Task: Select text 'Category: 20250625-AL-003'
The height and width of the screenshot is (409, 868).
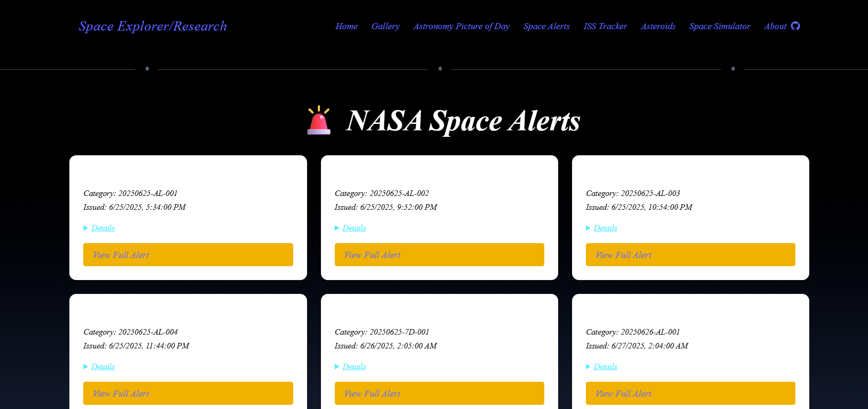Action: [x=633, y=193]
